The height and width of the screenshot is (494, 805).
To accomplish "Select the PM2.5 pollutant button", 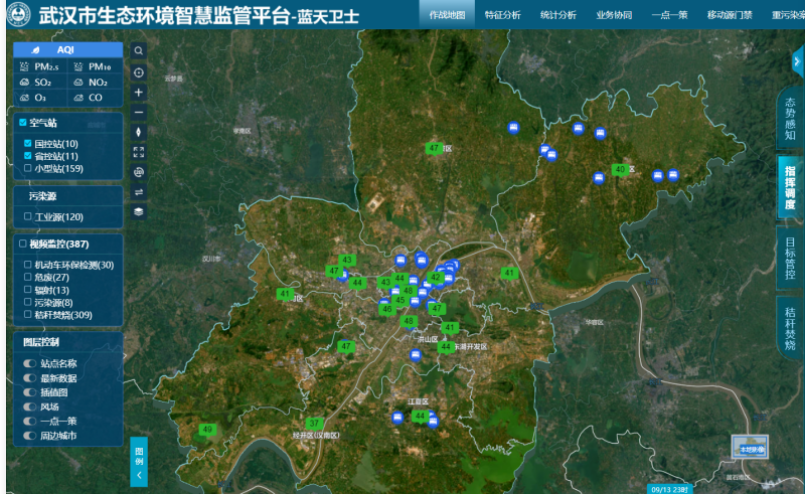I will tap(39, 66).
